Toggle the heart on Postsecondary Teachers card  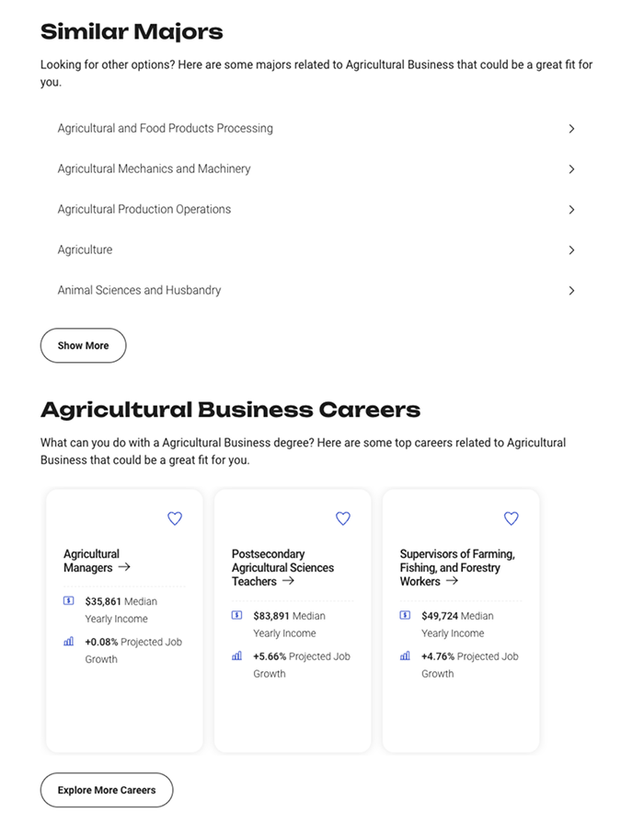(x=343, y=518)
